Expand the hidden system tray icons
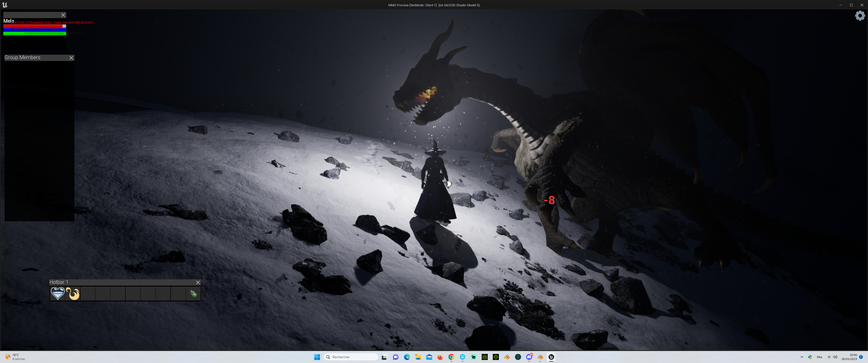Image resolution: width=868 pixels, height=363 pixels. click(x=802, y=357)
